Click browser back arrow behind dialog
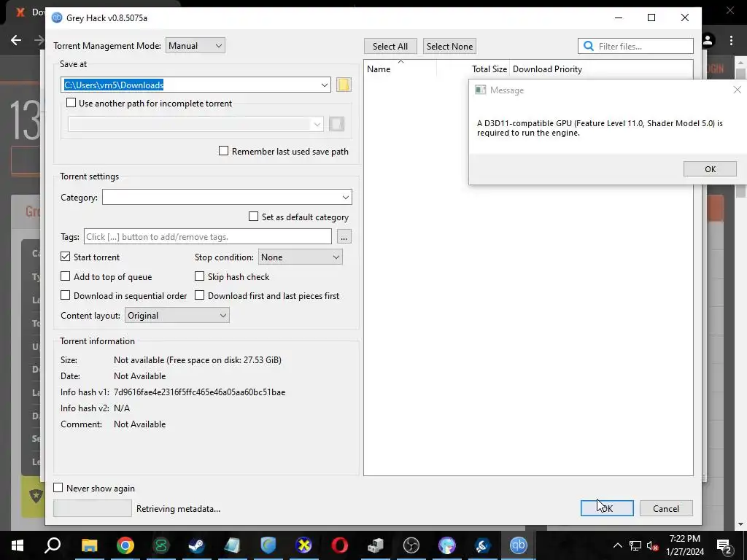This screenshot has width=747, height=560. click(16, 40)
